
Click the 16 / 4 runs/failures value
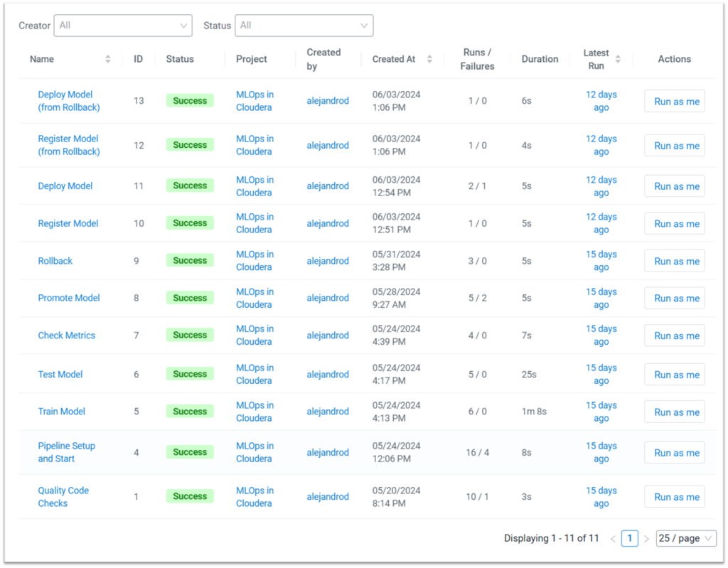click(x=477, y=452)
